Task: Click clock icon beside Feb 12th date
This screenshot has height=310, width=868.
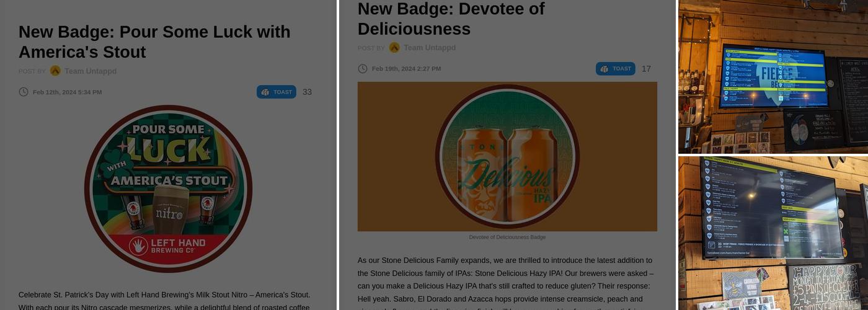Action: pos(24,92)
